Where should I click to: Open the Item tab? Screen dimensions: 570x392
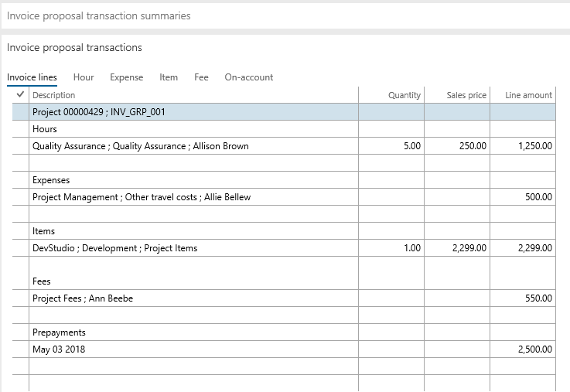169,77
